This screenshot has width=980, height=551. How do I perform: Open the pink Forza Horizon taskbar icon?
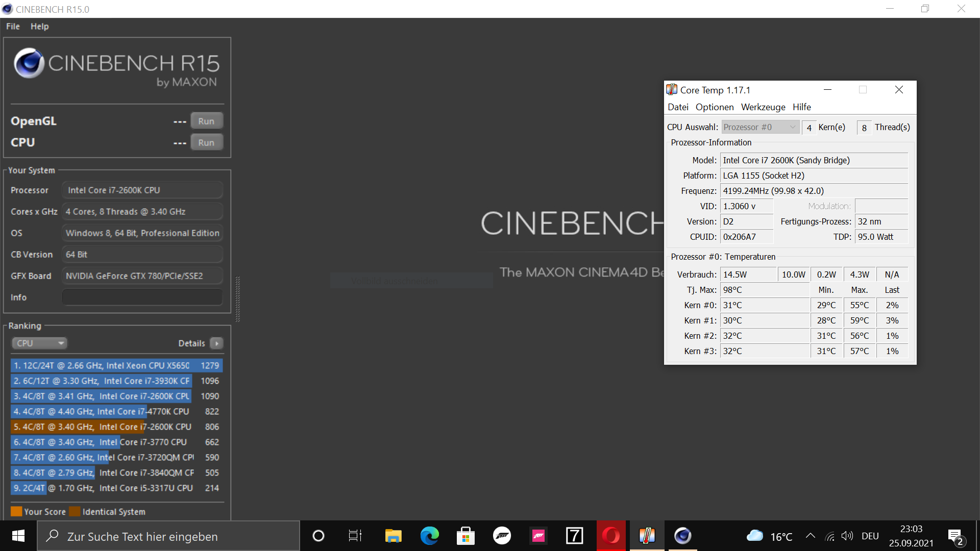(538, 536)
